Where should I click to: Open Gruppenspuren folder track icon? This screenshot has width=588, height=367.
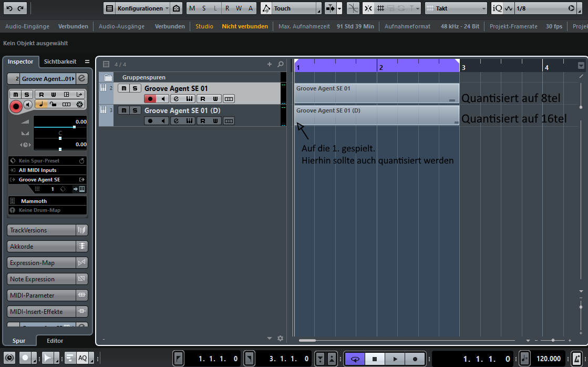(x=108, y=77)
